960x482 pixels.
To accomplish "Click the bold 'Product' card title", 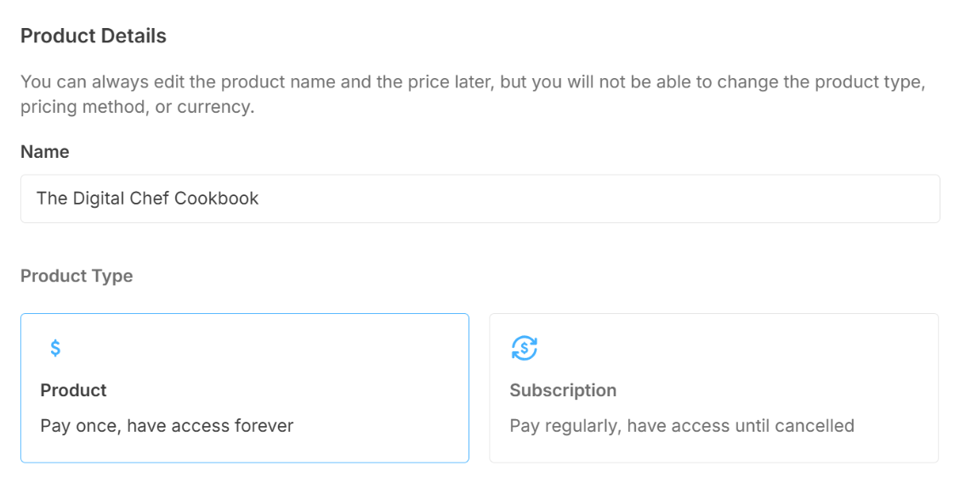I will click(x=73, y=390).
